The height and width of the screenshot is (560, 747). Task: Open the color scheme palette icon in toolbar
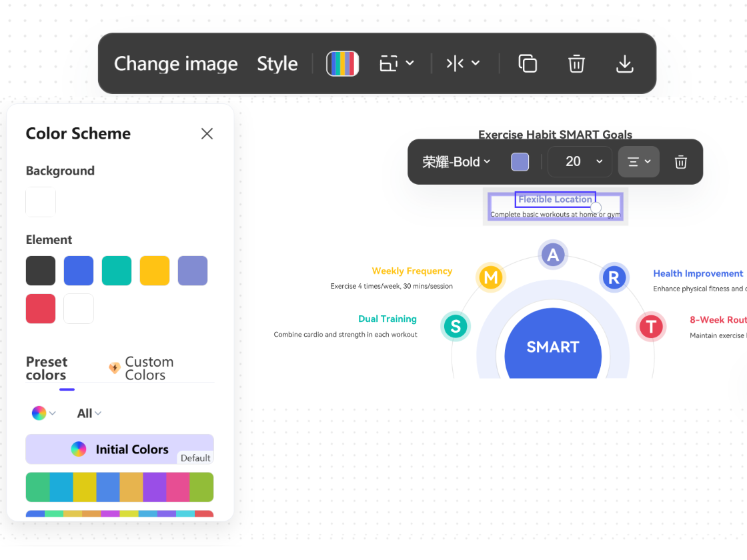click(x=342, y=63)
